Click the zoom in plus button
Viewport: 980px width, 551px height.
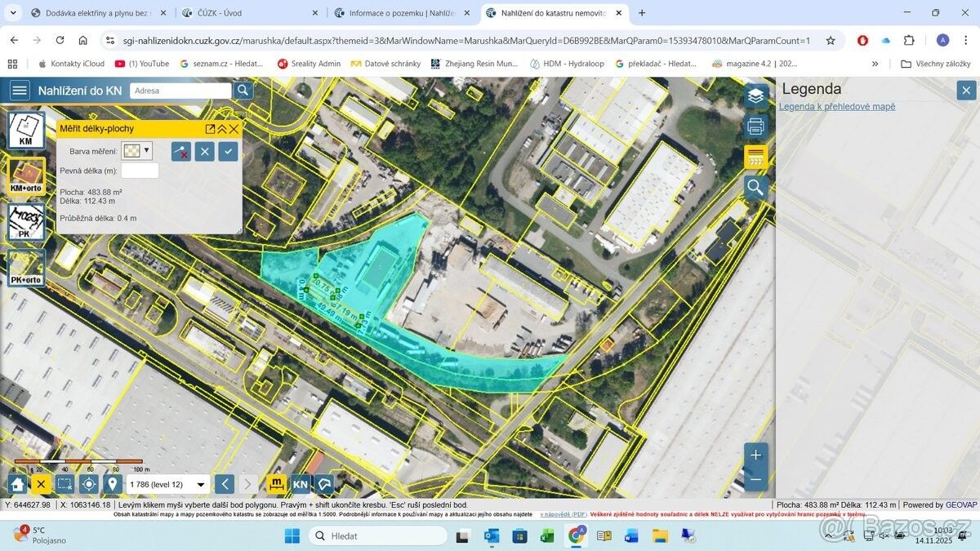pos(755,455)
